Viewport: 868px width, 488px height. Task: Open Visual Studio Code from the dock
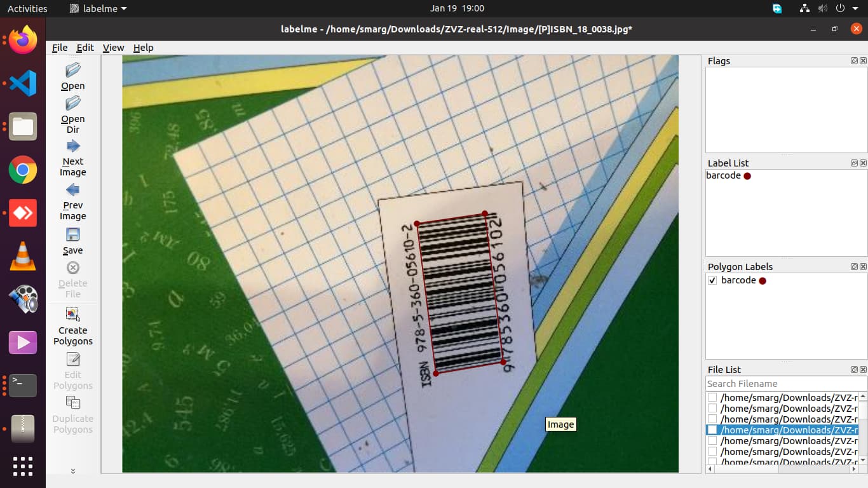23,84
